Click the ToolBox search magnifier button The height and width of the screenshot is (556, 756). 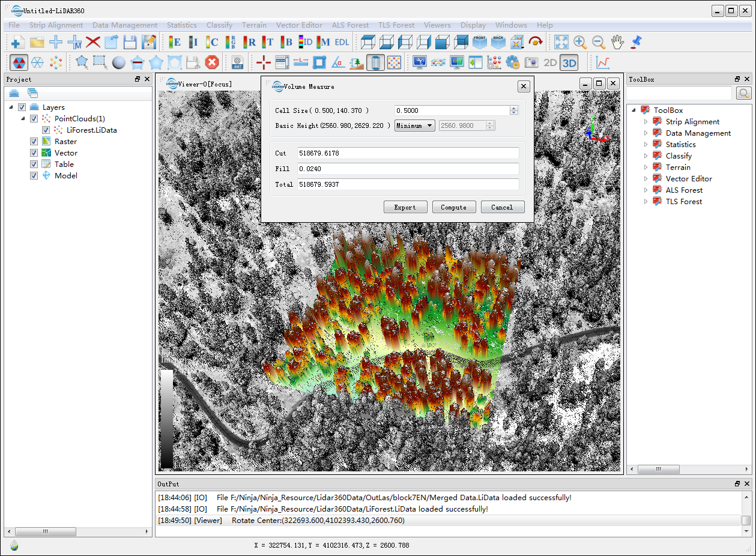743,93
